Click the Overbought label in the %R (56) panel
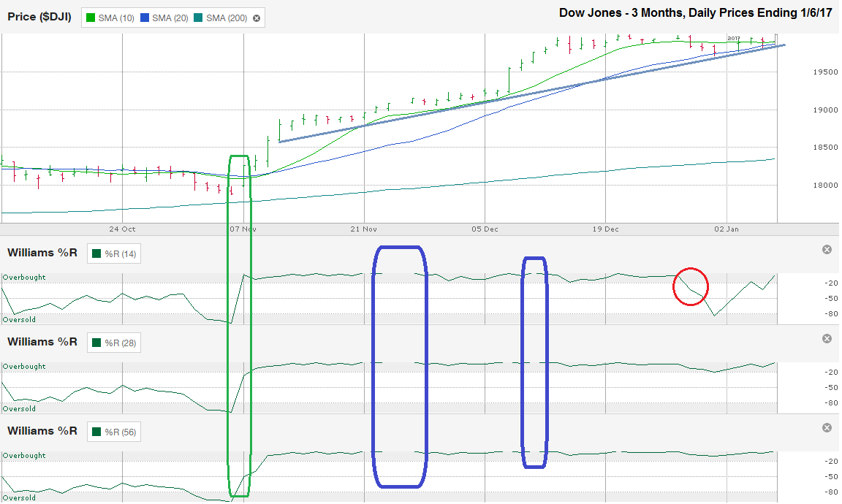Viewport: 842px width, 504px height. click(x=24, y=456)
